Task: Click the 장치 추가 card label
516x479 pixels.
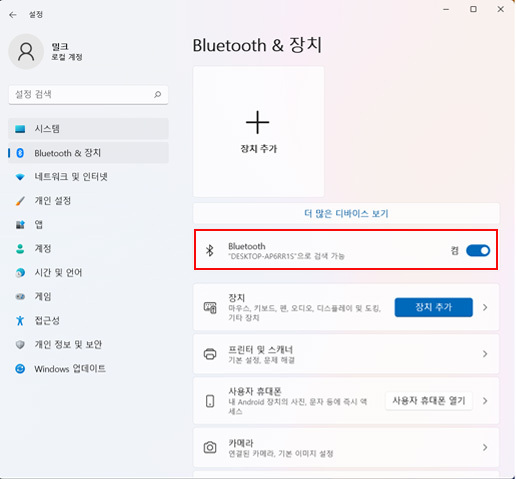Action: [259, 149]
